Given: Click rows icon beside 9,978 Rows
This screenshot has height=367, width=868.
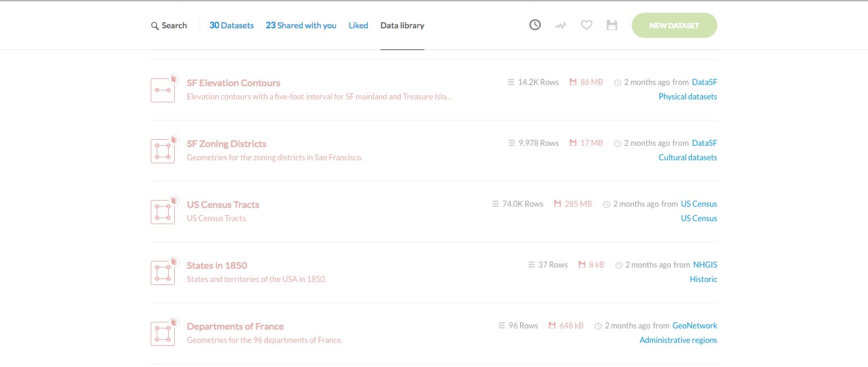Looking at the screenshot, I should (x=512, y=143).
